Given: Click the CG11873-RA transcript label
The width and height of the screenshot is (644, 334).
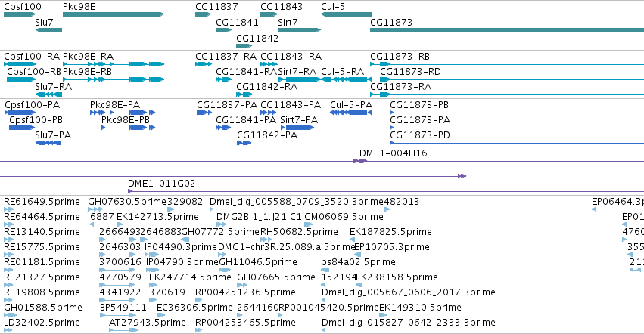Looking at the screenshot, I should coord(401,87).
